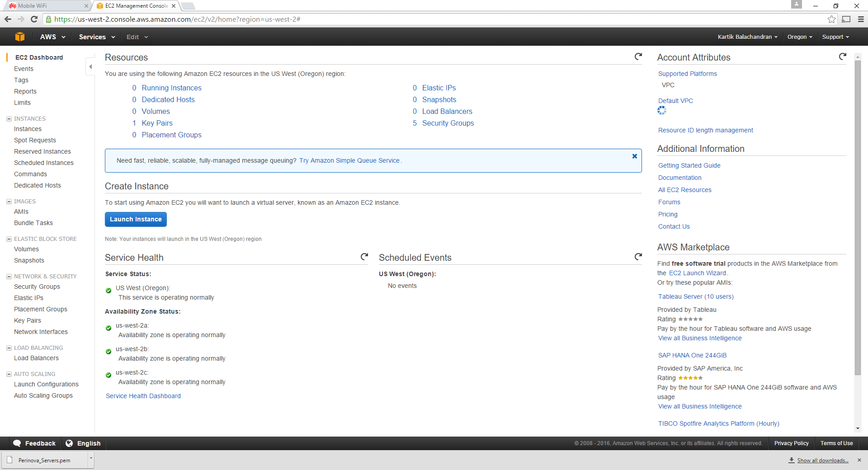Open Supported Platforms link
Screen dimensions: 868x470
687,74
